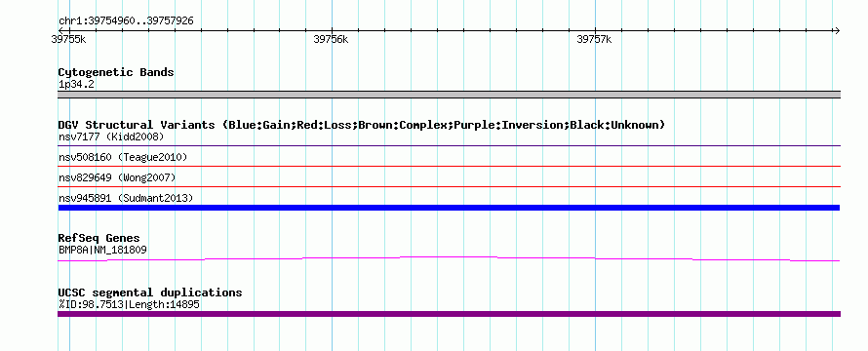Viewport: 868px width, 351px height.
Task: Select the Cytogenetic Bands track title
Action: [x=116, y=72]
